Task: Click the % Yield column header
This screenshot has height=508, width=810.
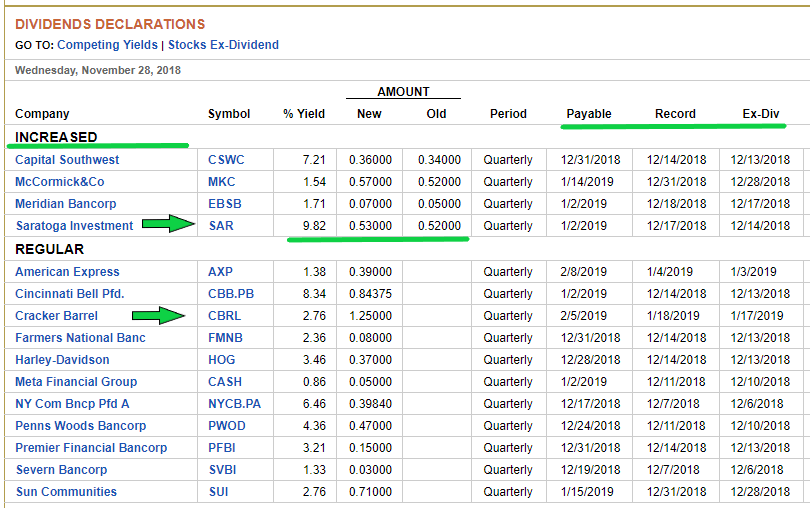Action: pyautogui.click(x=304, y=114)
